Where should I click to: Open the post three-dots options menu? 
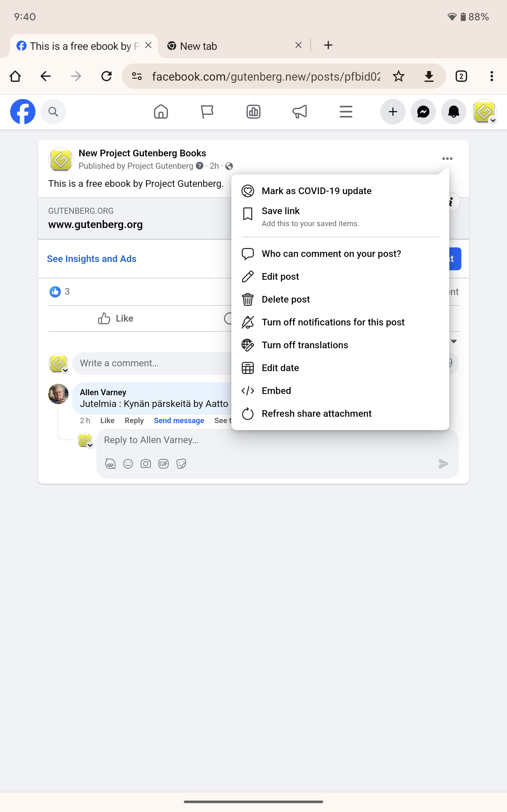pos(447,159)
